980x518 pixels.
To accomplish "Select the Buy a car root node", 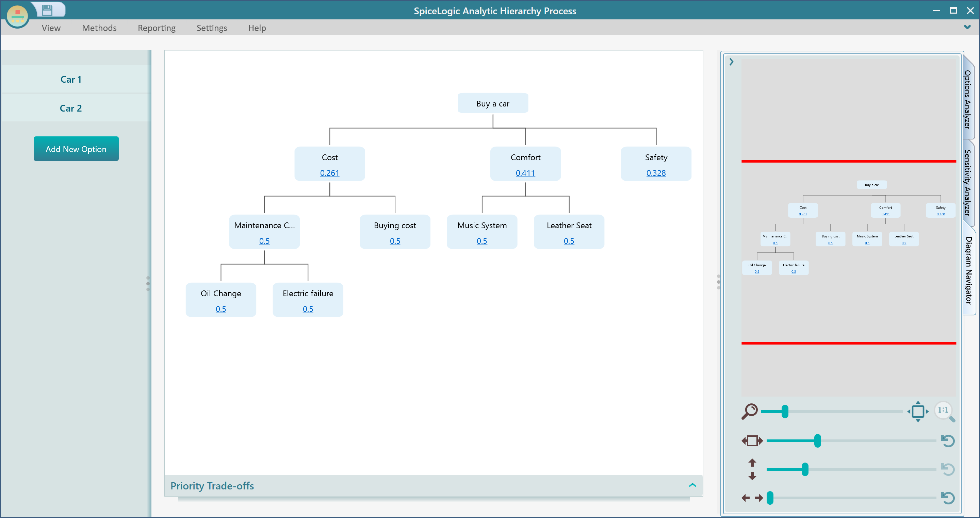I will click(493, 103).
